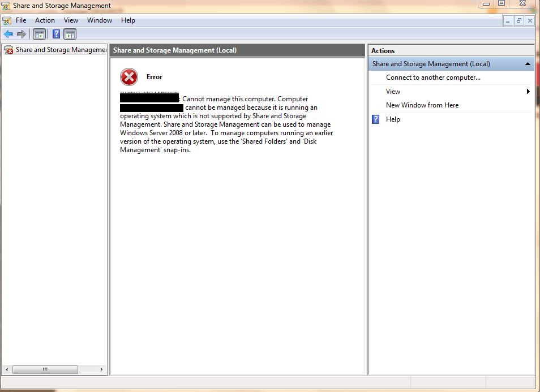Click the Forward arrow toolbar icon
The image size is (540, 392).
pos(22,34)
